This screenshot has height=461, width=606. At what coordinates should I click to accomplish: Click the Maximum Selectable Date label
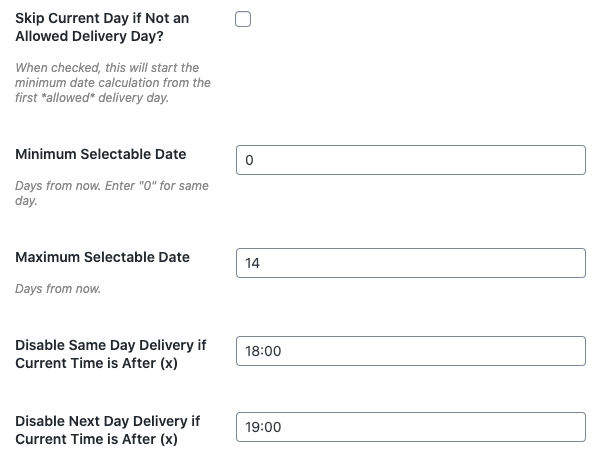(x=102, y=257)
